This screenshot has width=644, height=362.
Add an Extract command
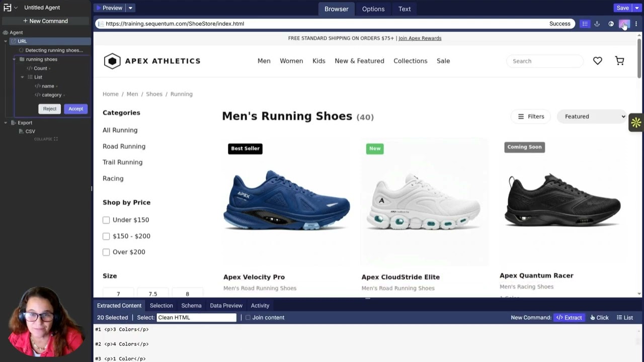pos(569,318)
